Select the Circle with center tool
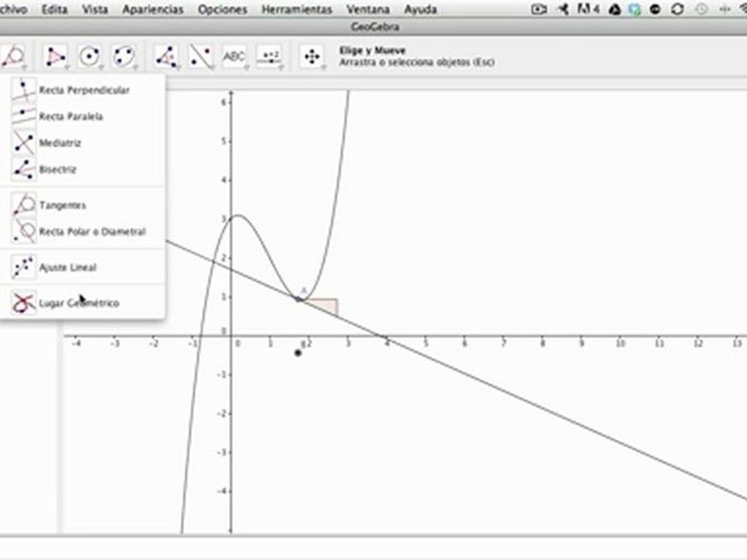The image size is (747, 560). coord(89,57)
